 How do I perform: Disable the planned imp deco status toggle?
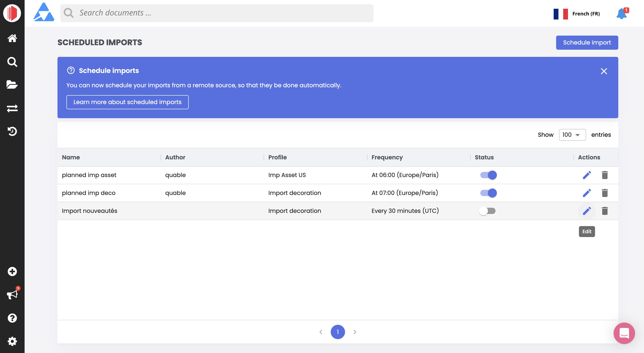(488, 193)
